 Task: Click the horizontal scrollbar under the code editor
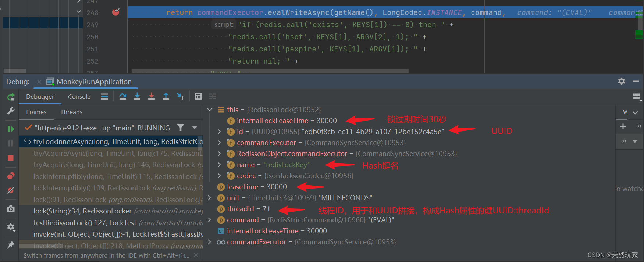[x=270, y=71]
